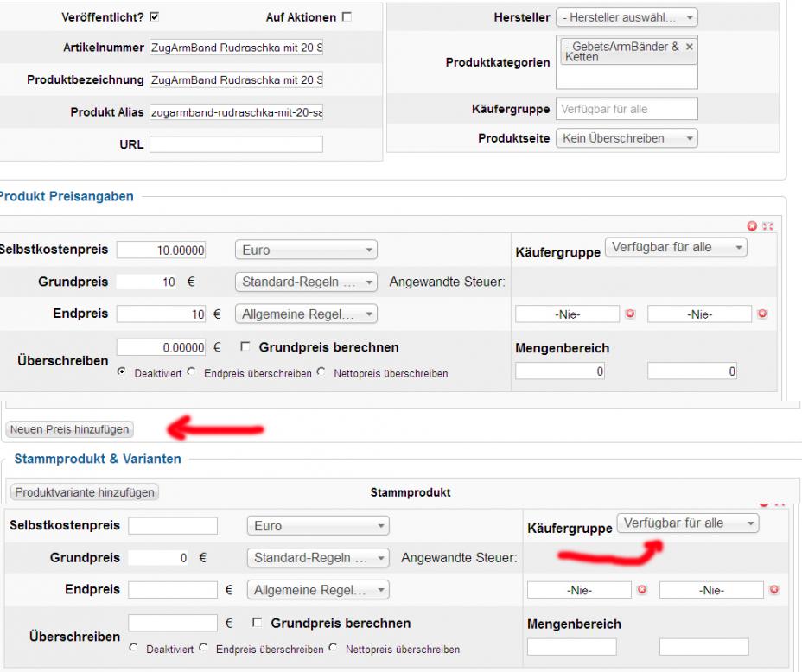Image resolution: width=802 pixels, height=672 pixels.
Task: Clear first -Nie- date in Stammprodukt section
Action: click(642, 590)
